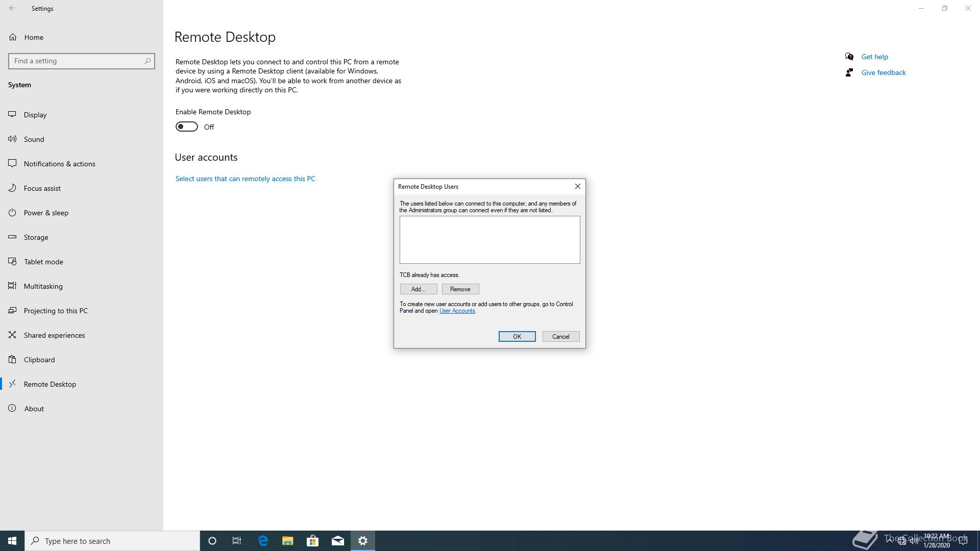Click the Tablet mode icon
Image resolution: width=980 pixels, height=551 pixels.
(12, 262)
